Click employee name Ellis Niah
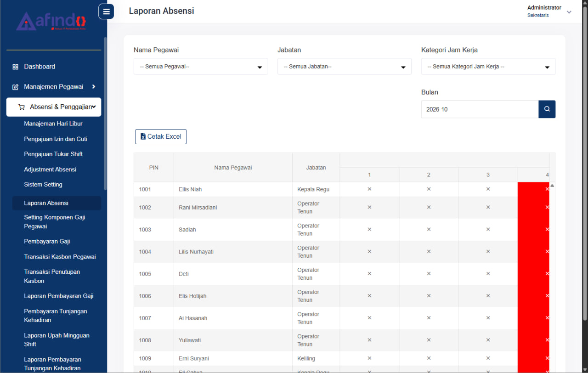Viewport: 588px width, 373px height. click(x=190, y=189)
